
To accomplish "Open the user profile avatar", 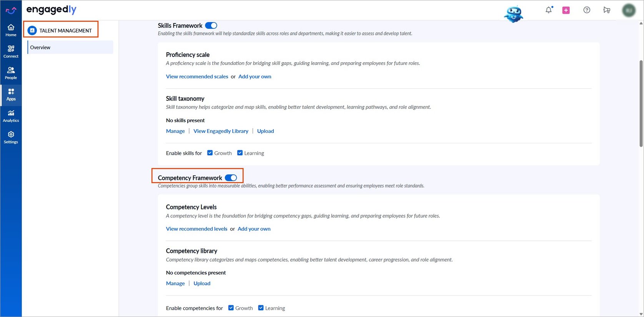I will [629, 10].
